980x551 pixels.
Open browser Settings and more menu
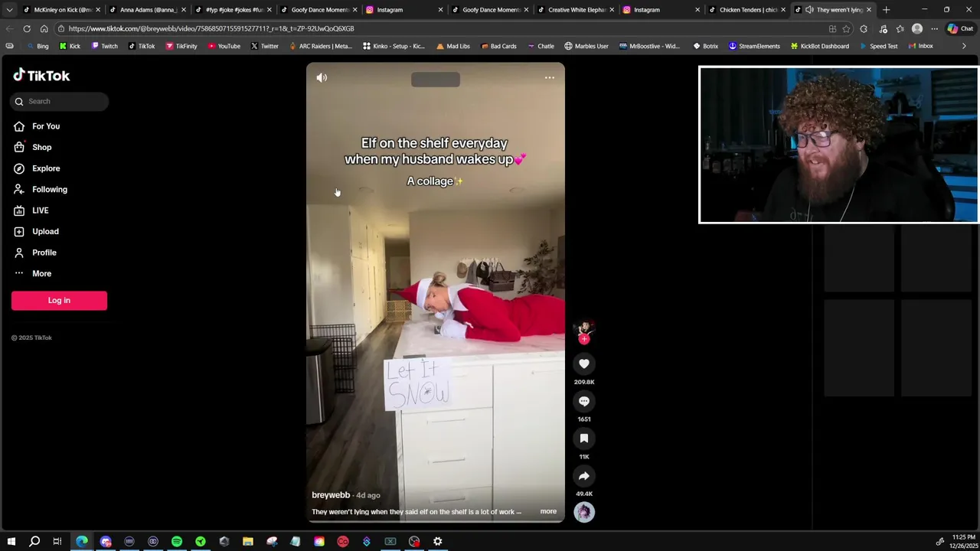point(934,28)
